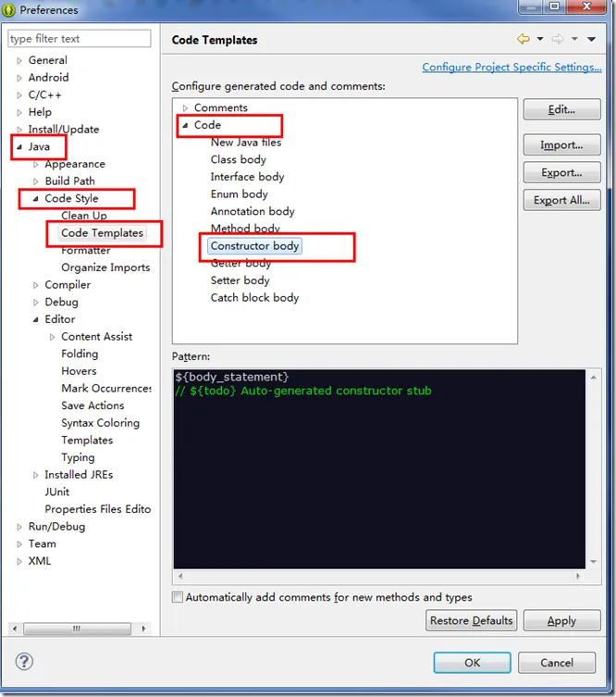This screenshot has height=697, width=616.
Task: Expand the Install/Update tree node
Action: coord(19,130)
